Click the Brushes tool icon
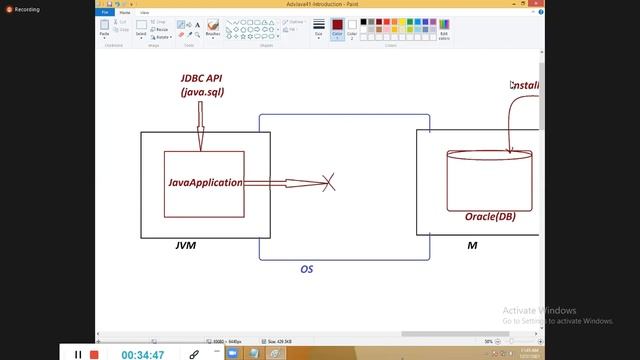This screenshot has height=360, width=640. (x=213, y=25)
